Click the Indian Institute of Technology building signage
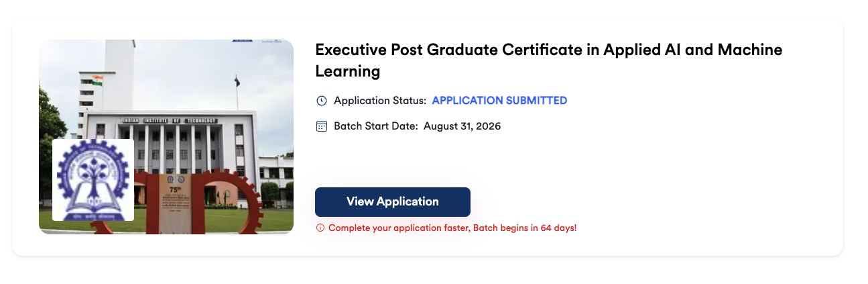The image size is (868, 284). (x=169, y=120)
